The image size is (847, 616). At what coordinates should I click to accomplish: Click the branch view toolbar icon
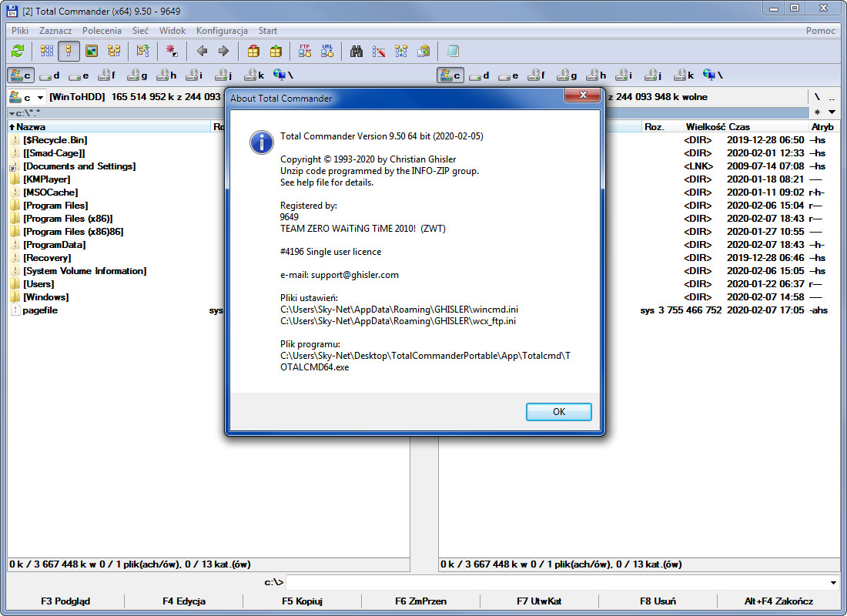(x=142, y=52)
